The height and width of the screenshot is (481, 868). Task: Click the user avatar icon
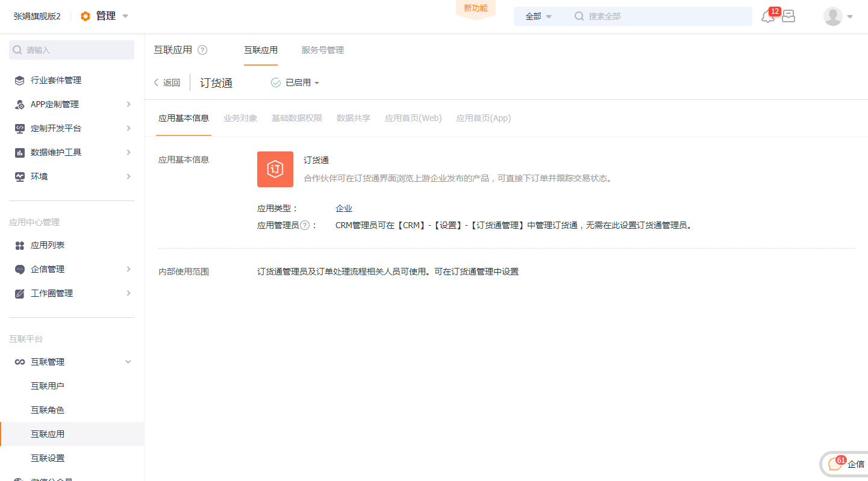[x=833, y=16]
